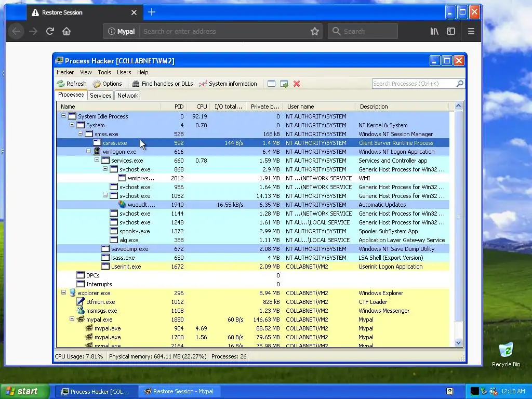
Task: Click the mypal.exe icon with PID 904
Action: tap(89, 328)
